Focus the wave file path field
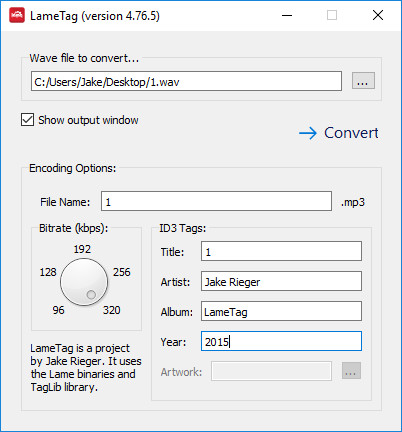 coord(186,81)
